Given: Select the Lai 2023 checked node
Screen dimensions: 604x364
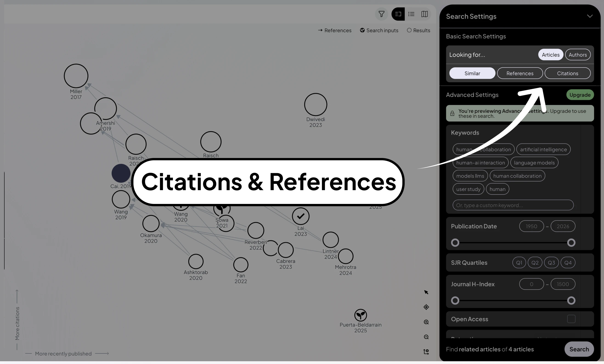Looking at the screenshot, I should pos(301,216).
